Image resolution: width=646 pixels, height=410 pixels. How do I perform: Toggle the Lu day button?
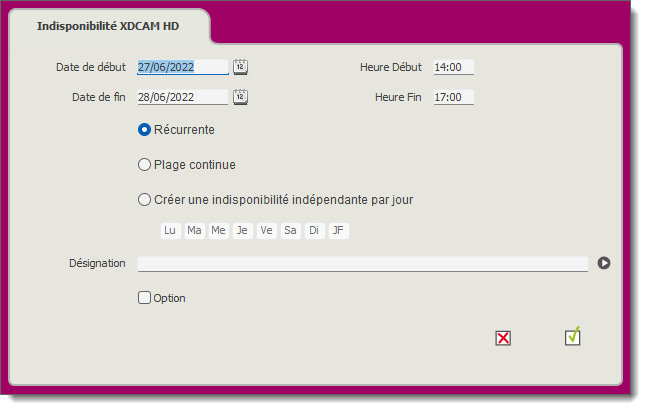pos(170,230)
